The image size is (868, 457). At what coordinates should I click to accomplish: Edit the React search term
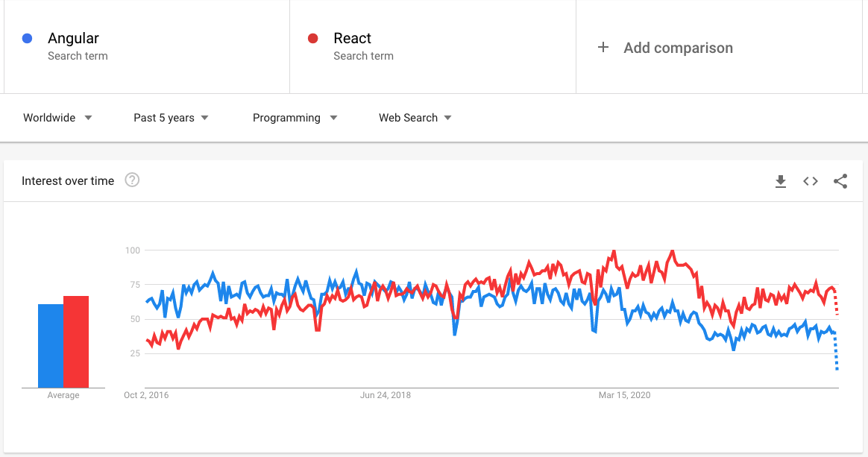click(353, 39)
